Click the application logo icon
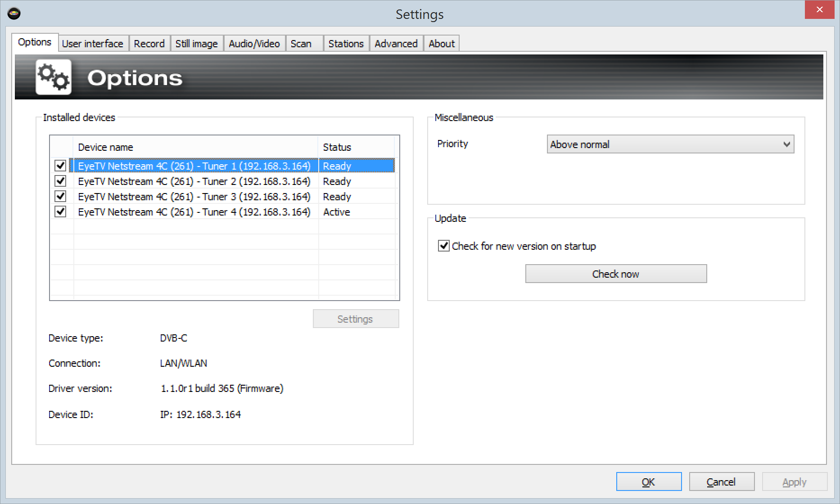This screenshot has width=840, height=504. tap(14, 13)
